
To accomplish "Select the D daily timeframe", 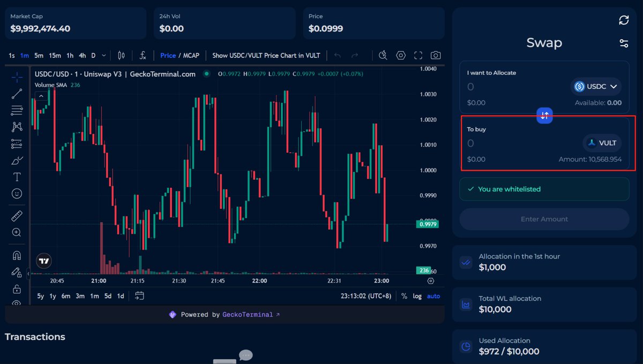I will 93,55.
